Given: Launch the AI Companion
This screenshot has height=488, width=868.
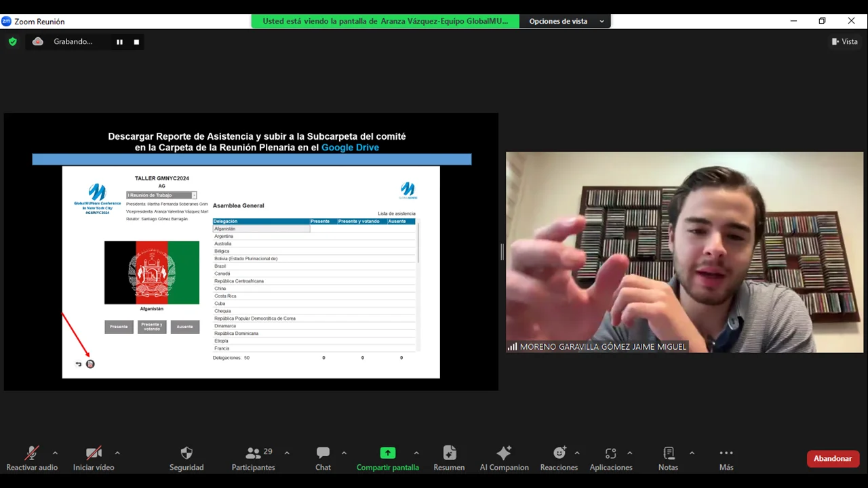Looking at the screenshot, I should coord(504,453).
